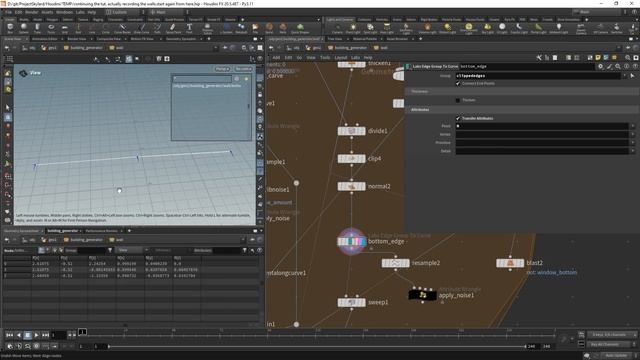Screen dimensions: 640x360
Task: Open the No cam viewport dropdown
Action: click(x=244, y=69)
